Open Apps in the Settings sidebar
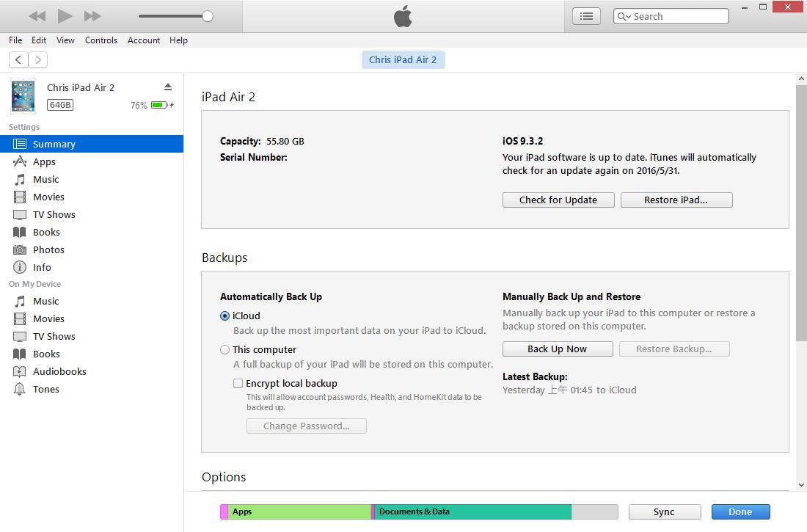 coord(44,161)
